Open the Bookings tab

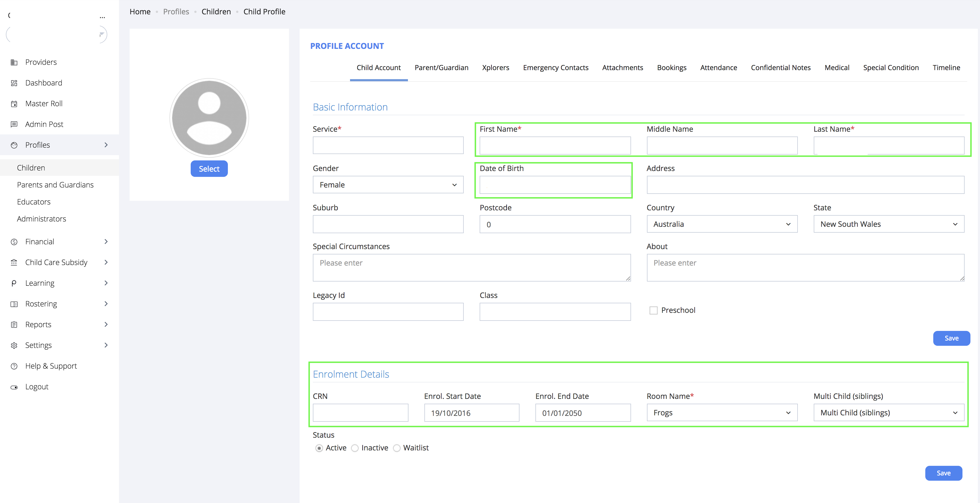click(x=671, y=68)
